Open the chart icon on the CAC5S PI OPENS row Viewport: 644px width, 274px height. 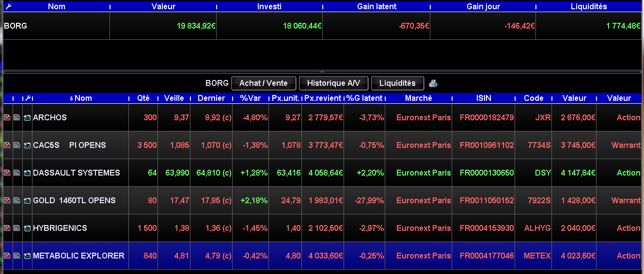pyautogui.click(x=27, y=145)
